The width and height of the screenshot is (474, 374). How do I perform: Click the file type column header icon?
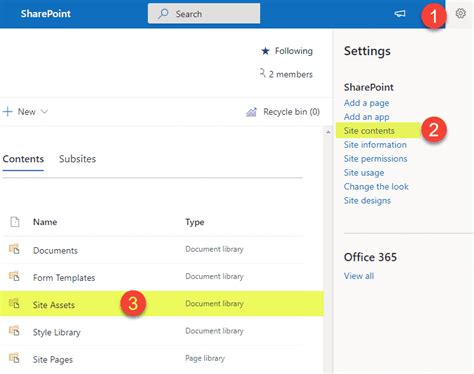pos(15,222)
